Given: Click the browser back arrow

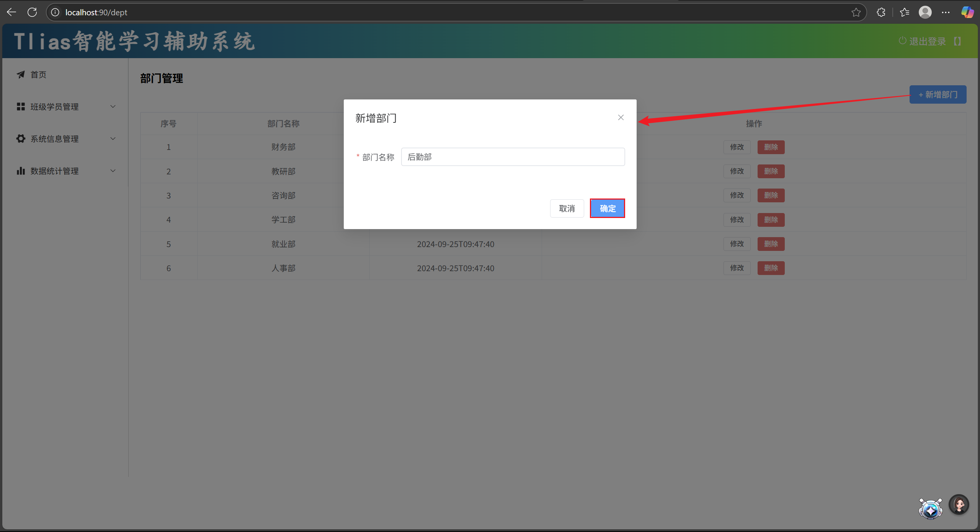Looking at the screenshot, I should 11,12.
